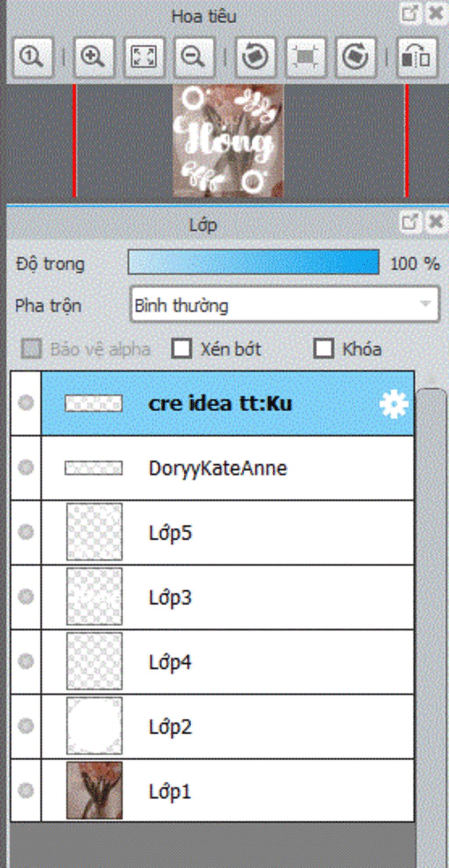449x868 pixels.
Task: Undock the Lớp panel
Action: (410, 222)
